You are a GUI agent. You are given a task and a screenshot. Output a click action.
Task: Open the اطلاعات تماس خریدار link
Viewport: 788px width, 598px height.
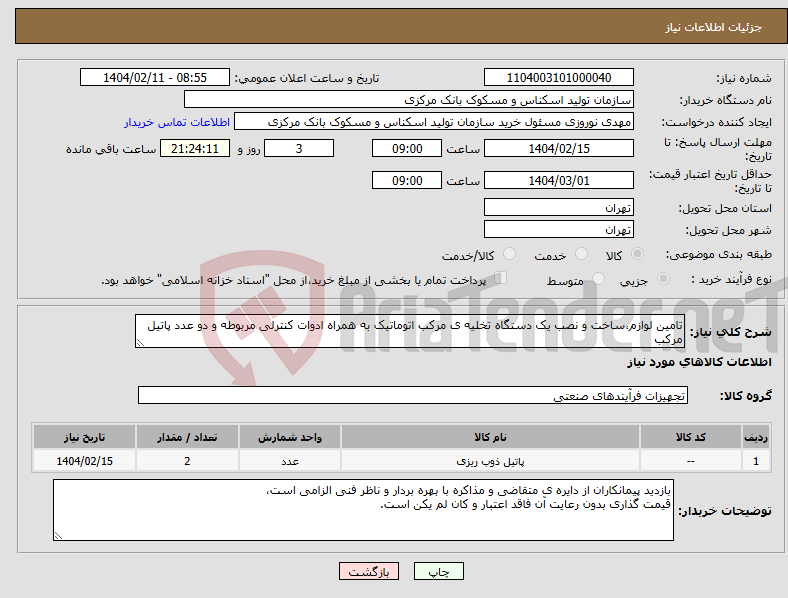point(177,122)
